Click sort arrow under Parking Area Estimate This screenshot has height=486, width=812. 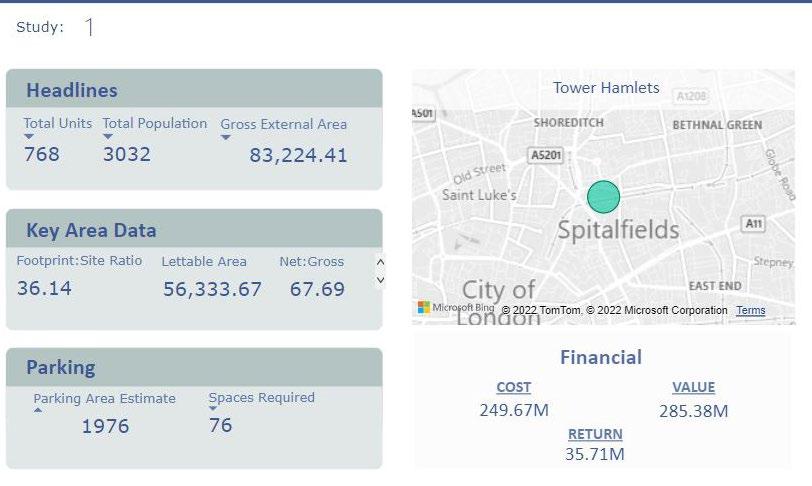[x=39, y=410]
